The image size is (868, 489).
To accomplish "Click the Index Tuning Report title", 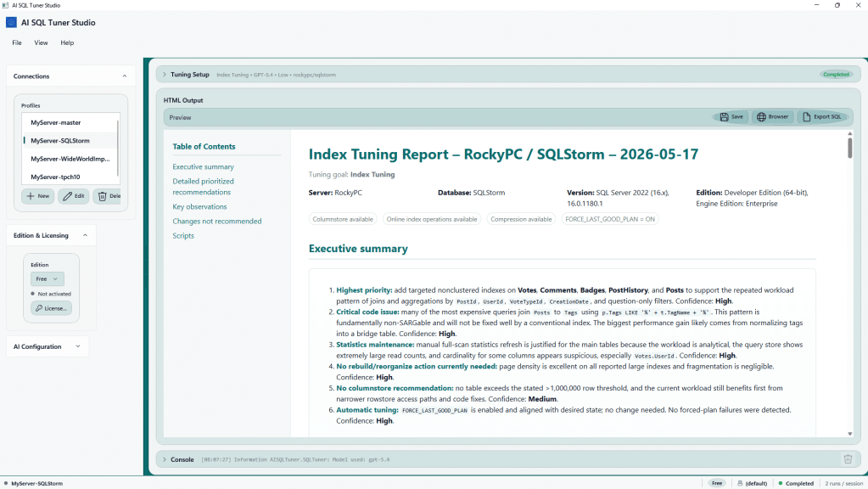I will click(503, 154).
